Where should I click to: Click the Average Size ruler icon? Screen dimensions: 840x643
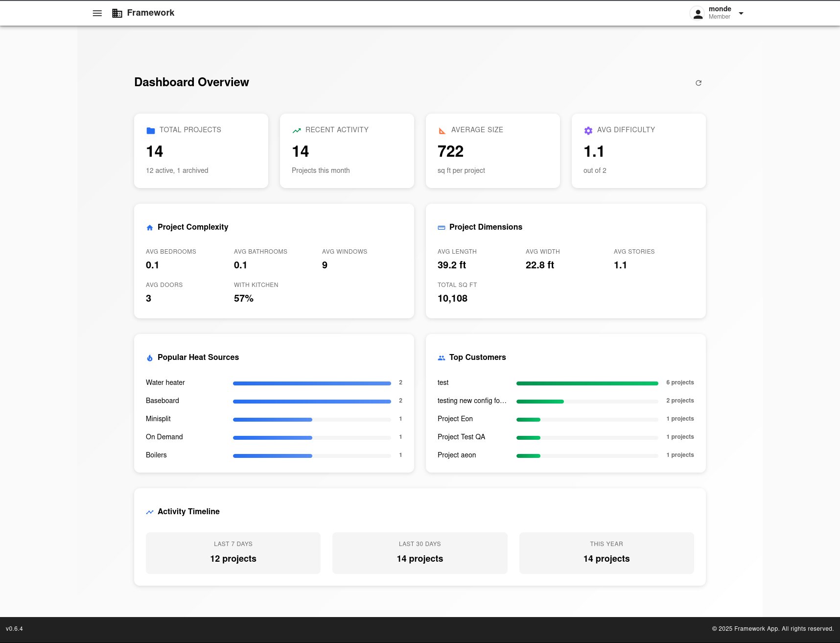(x=443, y=131)
